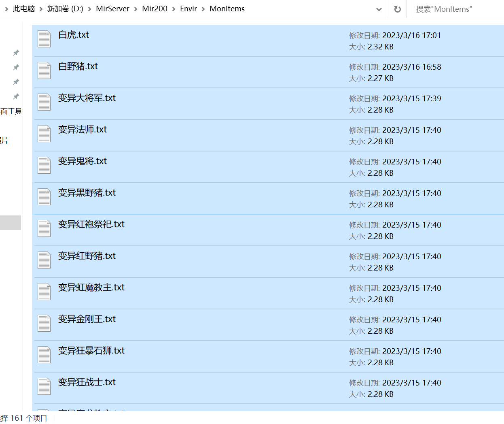The height and width of the screenshot is (424, 504).
Task: Click the MonItems breadcrumb
Action: coord(227,9)
